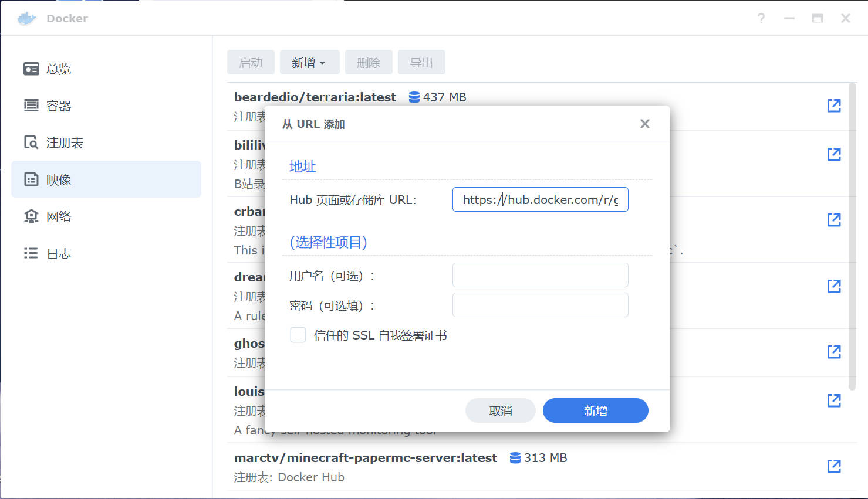Click the 删除 delete button

[x=369, y=63]
